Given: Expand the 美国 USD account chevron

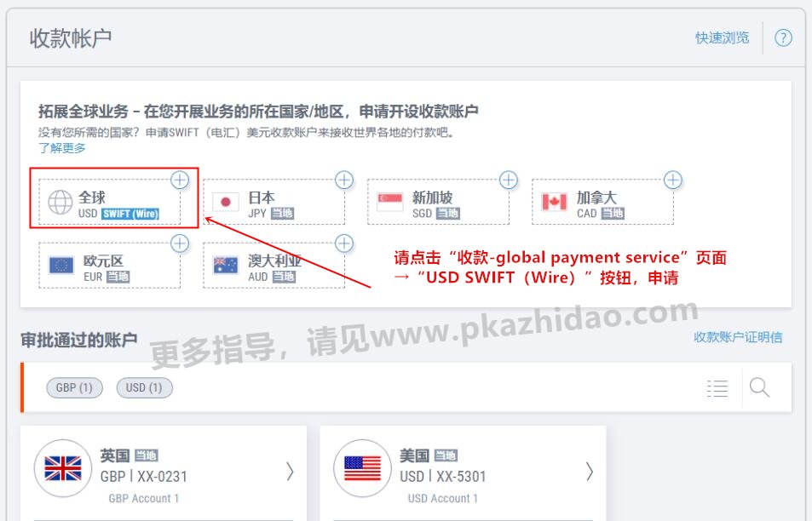Looking at the screenshot, I should tap(590, 472).
